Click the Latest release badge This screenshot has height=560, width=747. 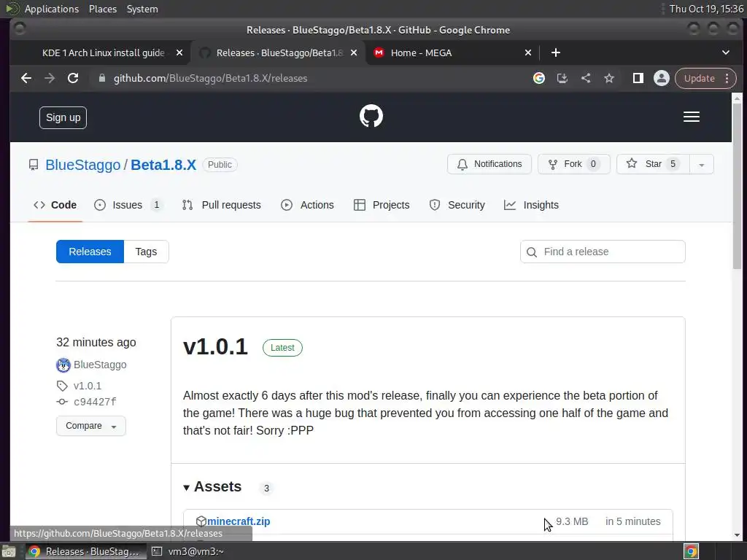pyautogui.click(x=282, y=348)
